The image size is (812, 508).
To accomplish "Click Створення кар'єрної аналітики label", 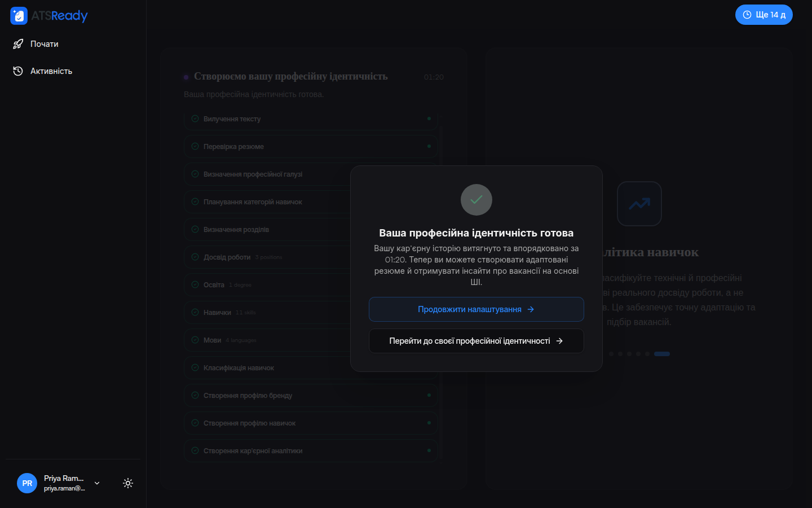I will (253, 451).
